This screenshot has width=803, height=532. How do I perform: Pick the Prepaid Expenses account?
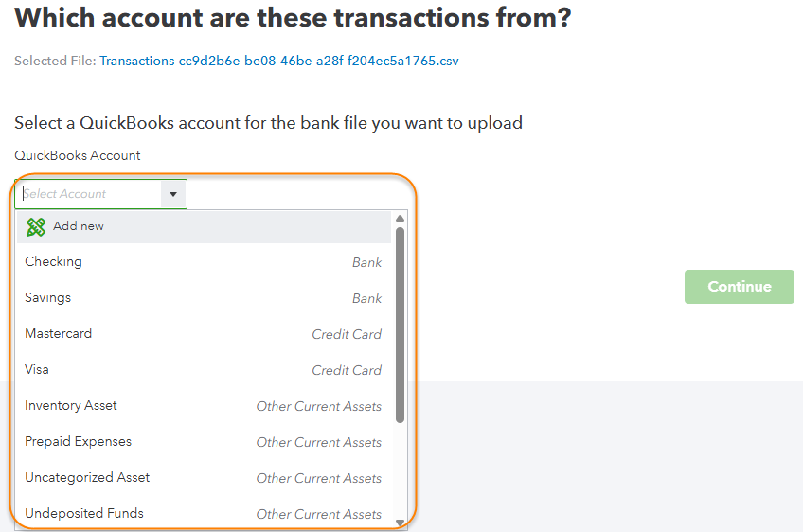click(x=79, y=442)
